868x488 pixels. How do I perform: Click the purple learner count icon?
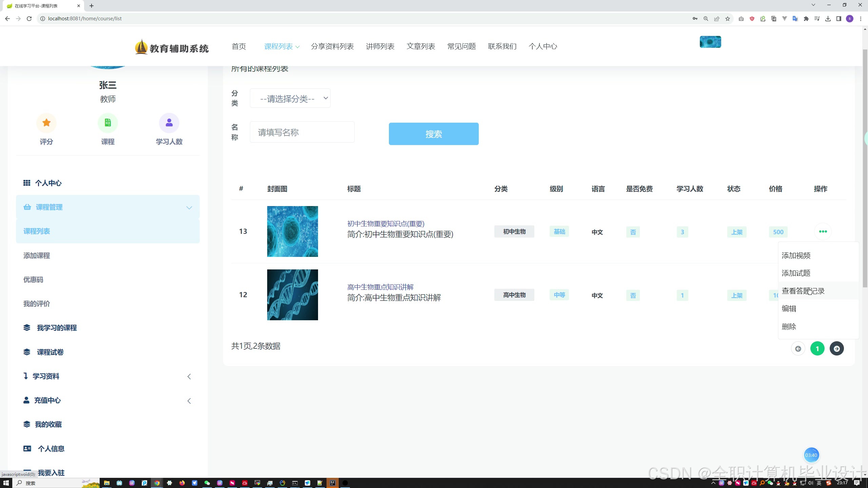point(169,123)
